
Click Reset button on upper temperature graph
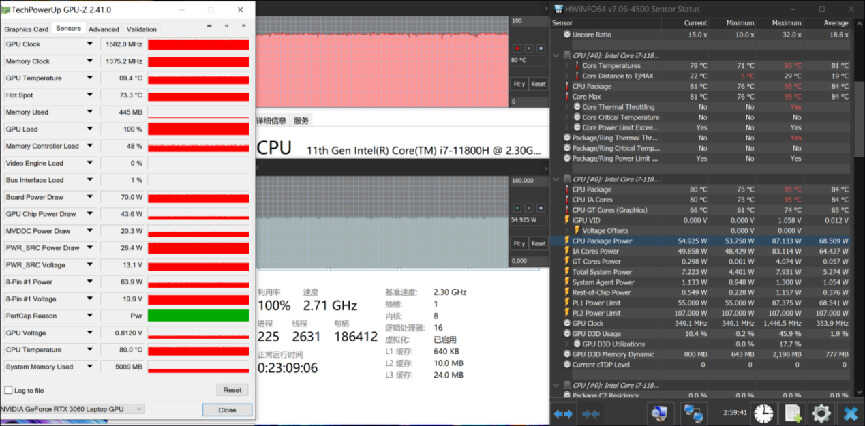click(x=538, y=84)
